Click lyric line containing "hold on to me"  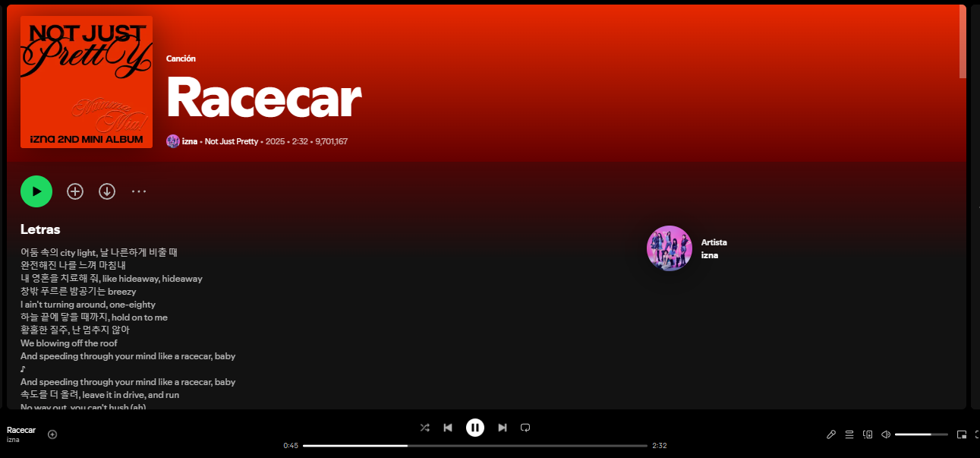(x=94, y=317)
